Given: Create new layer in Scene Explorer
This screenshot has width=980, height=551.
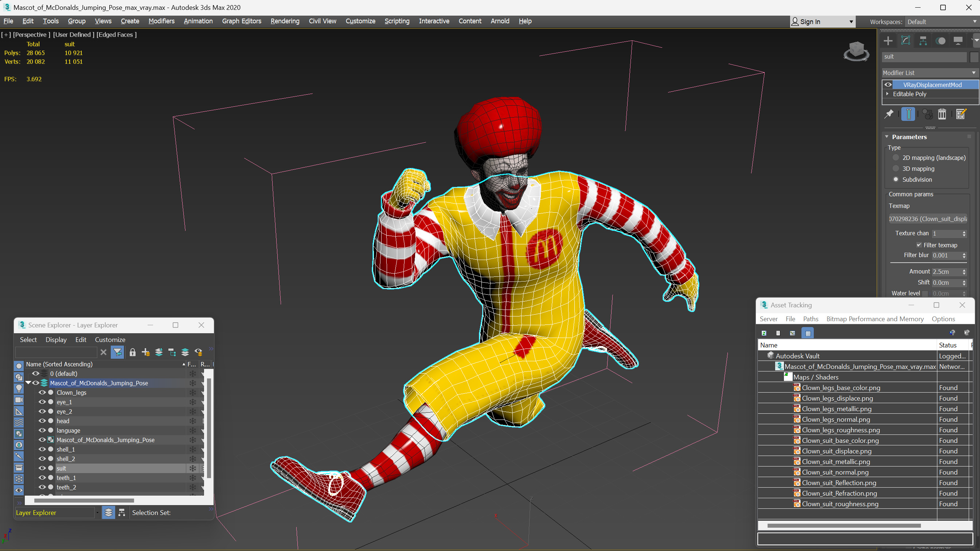Looking at the screenshot, I should click(146, 352).
